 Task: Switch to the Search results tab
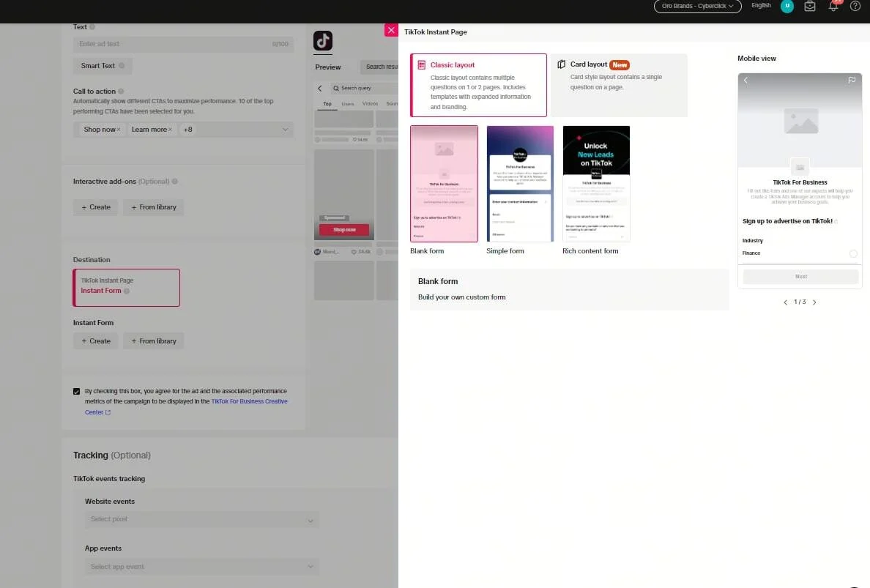click(x=379, y=67)
